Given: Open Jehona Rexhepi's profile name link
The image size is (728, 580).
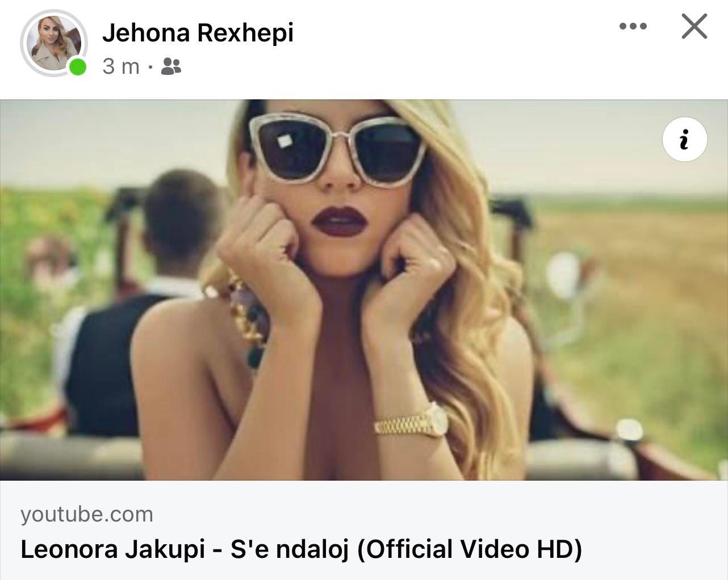Looking at the screenshot, I should pyautogui.click(x=198, y=33).
